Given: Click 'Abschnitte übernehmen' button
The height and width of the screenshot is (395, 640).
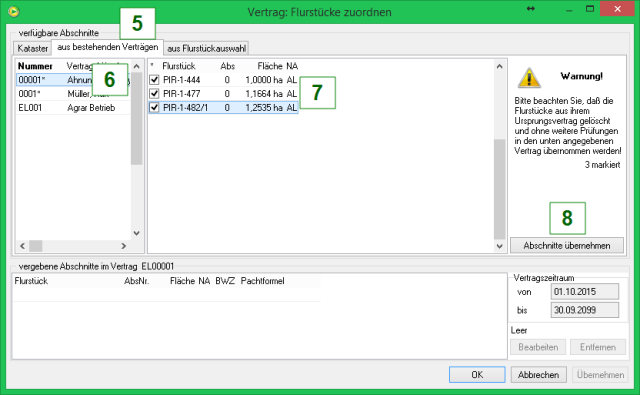Looking at the screenshot, I should point(567,246).
